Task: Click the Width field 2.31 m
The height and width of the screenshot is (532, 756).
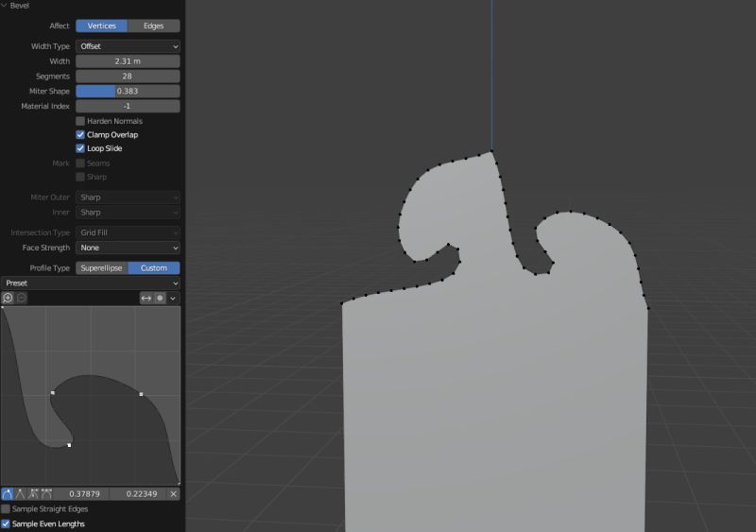Action: click(128, 61)
